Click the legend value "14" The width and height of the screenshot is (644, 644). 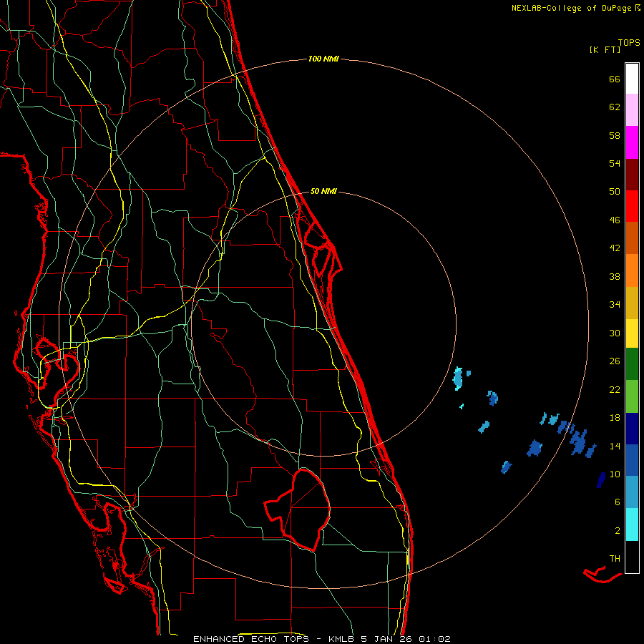(x=615, y=447)
